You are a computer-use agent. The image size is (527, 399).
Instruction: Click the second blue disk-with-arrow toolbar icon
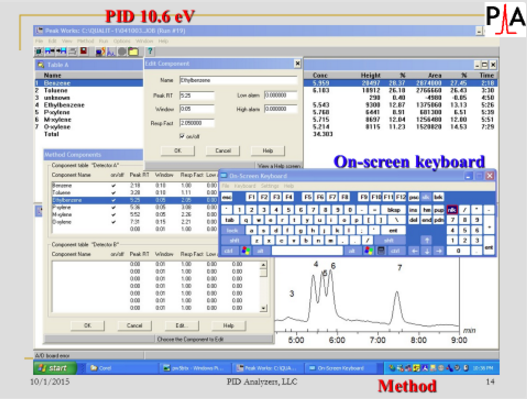pyautogui.click(x=61, y=51)
